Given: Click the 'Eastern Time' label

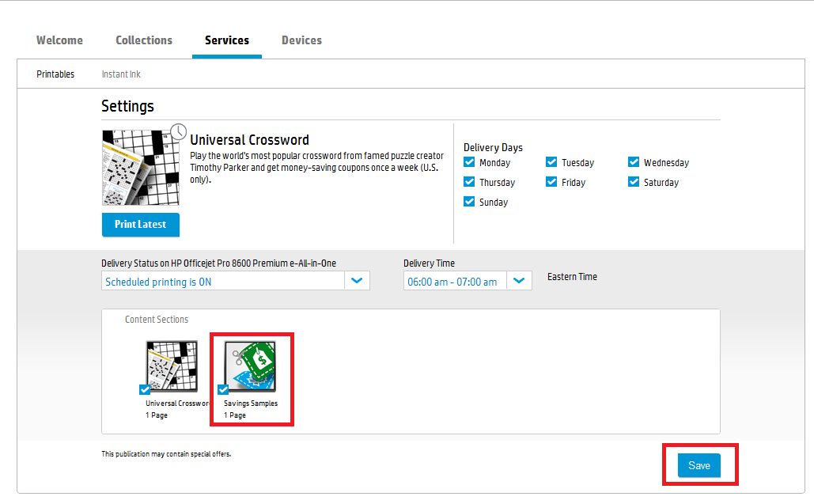Looking at the screenshot, I should click(572, 277).
